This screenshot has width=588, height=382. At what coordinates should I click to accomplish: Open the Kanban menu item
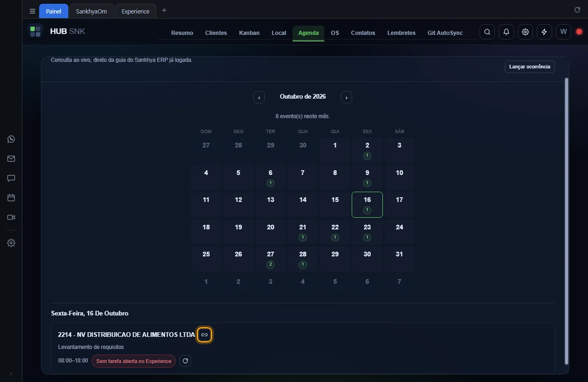click(249, 33)
